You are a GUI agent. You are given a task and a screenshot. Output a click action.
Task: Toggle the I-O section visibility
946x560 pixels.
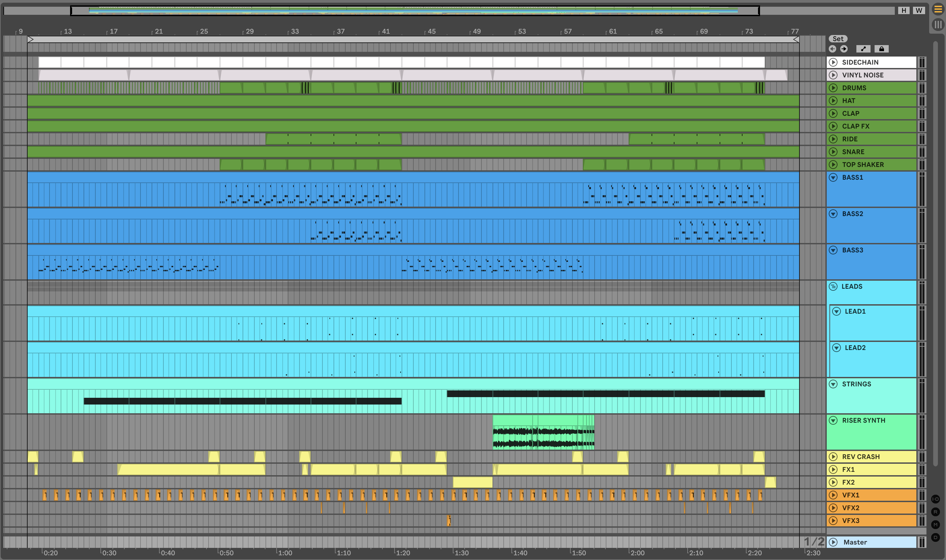(x=936, y=499)
